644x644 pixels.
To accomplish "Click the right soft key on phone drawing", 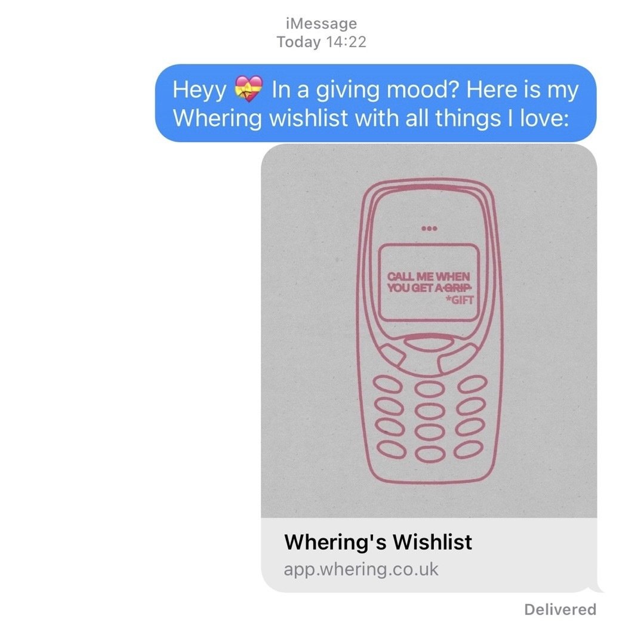I will [458, 358].
